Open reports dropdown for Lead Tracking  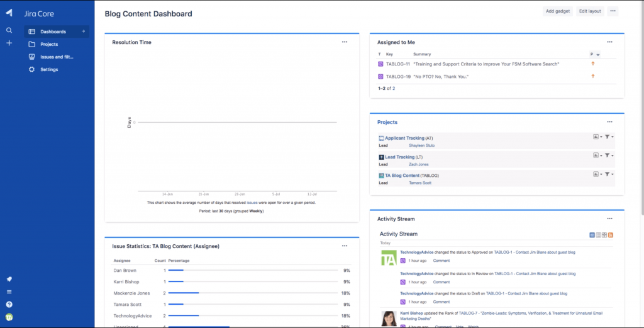coord(597,156)
